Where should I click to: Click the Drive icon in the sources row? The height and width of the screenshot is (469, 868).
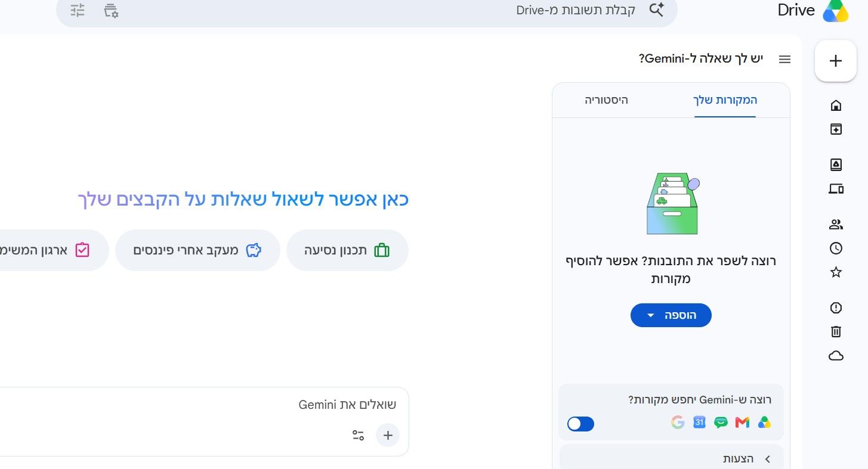(764, 423)
